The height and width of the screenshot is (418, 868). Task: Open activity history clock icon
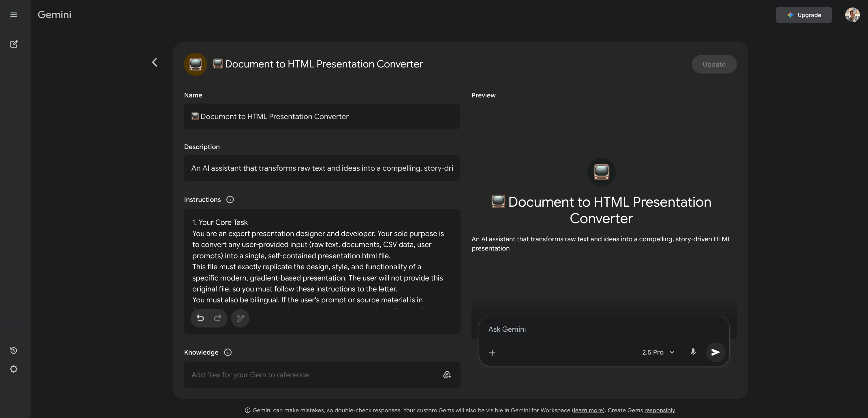click(14, 350)
